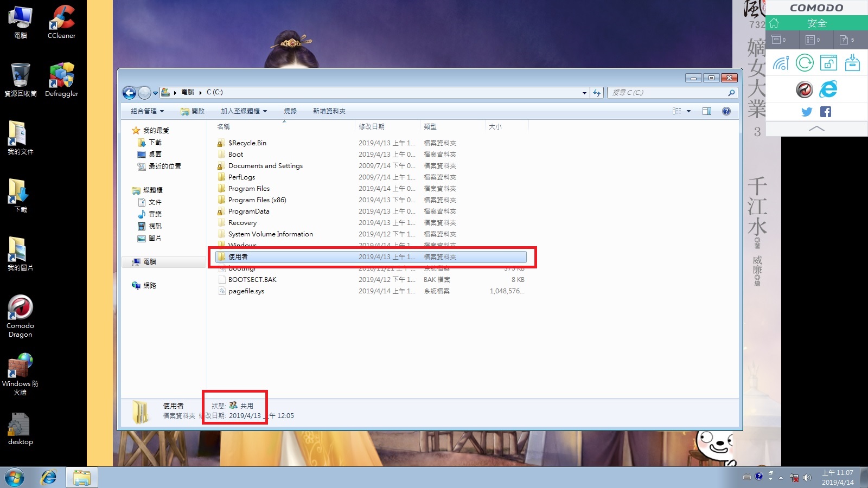The height and width of the screenshot is (488, 868).
Task: Click 新增資料夾 toolbar button
Action: pyautogui.click(x=329, y=111)
